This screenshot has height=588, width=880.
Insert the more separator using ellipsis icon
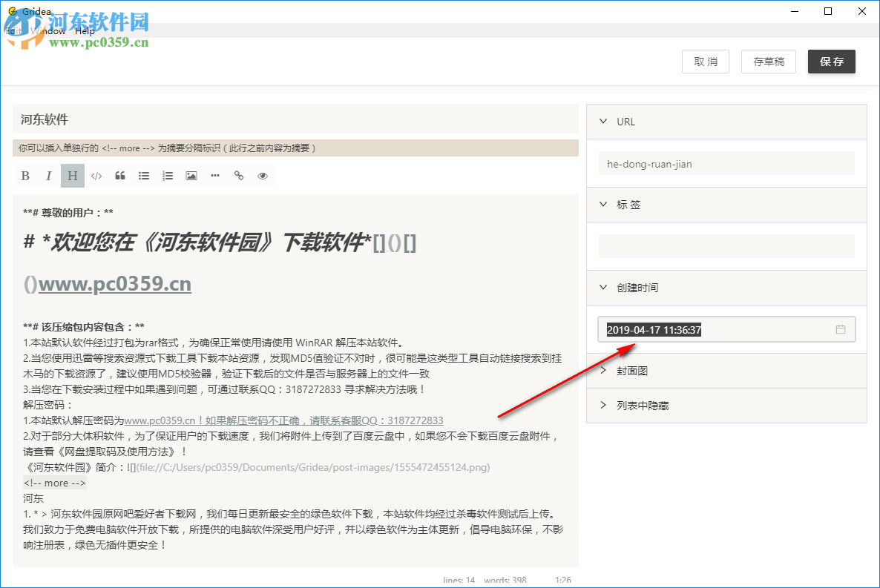215,176
